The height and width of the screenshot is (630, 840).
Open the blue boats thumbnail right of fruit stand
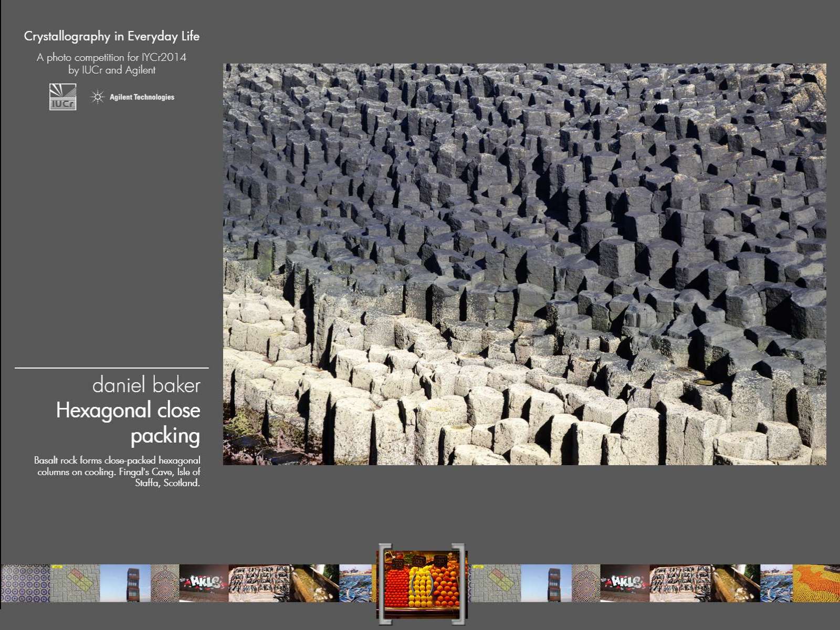tap(776, 583)
